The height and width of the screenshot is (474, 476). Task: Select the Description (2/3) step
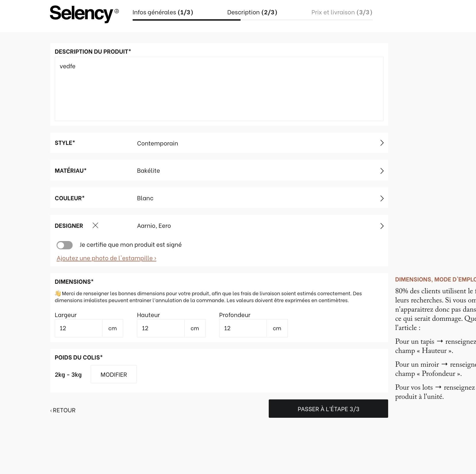coord(252,12)
